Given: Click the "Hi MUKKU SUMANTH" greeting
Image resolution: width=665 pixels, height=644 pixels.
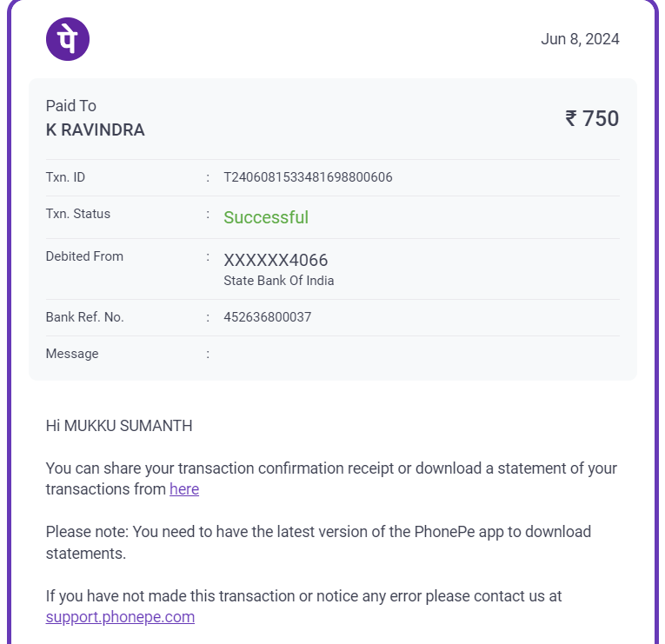Looking at the screenshot, I should pyautogui.click(x=119, y=426).
